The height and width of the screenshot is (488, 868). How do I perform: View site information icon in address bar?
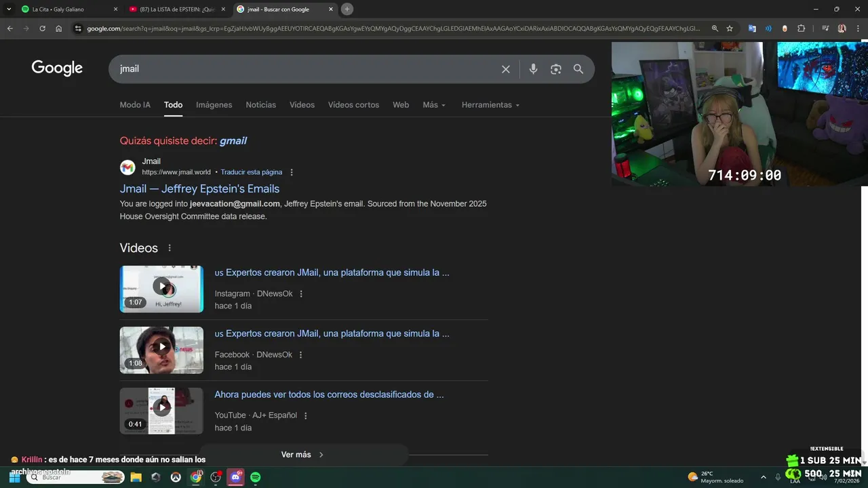click(x=78, y=28)
